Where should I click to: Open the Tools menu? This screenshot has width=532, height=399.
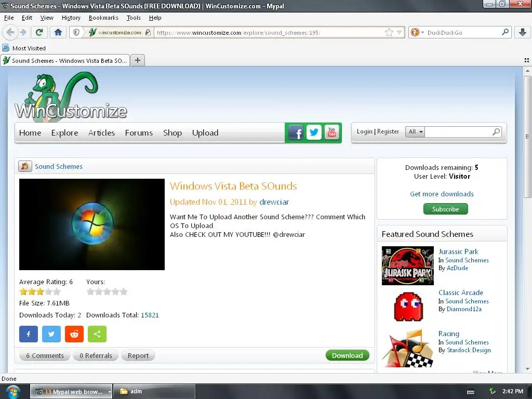(134, 18)
